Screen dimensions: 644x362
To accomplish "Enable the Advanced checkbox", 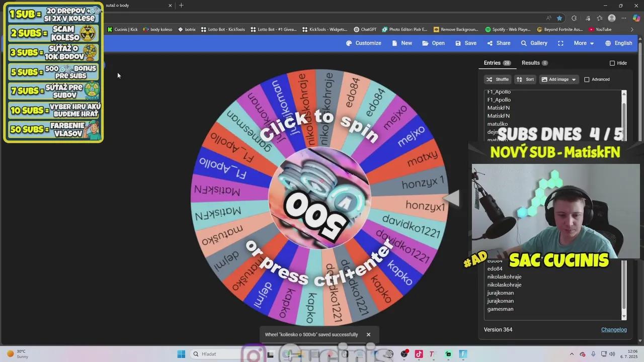I will point(587,79).
